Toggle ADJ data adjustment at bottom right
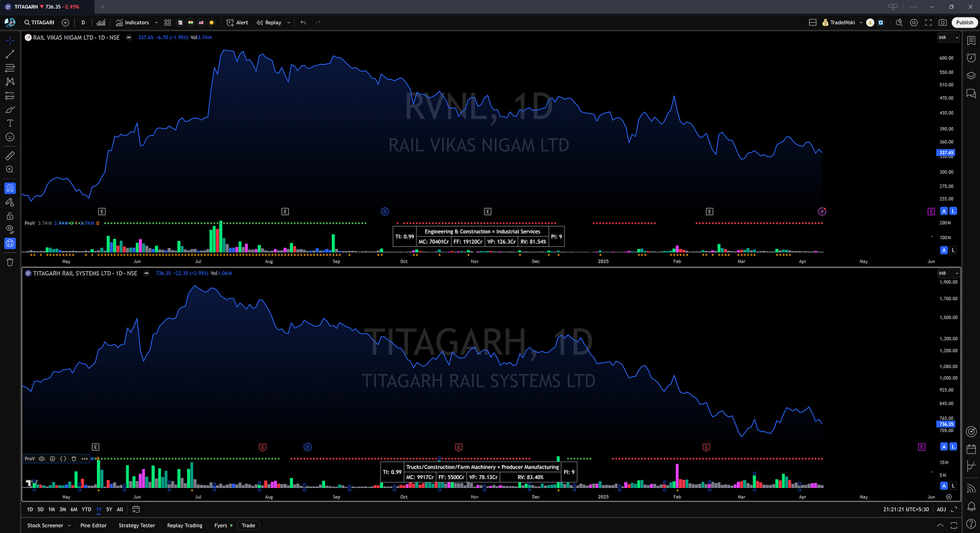The height and width of the screenshot is (533, 980). click(x=942, y=509)
